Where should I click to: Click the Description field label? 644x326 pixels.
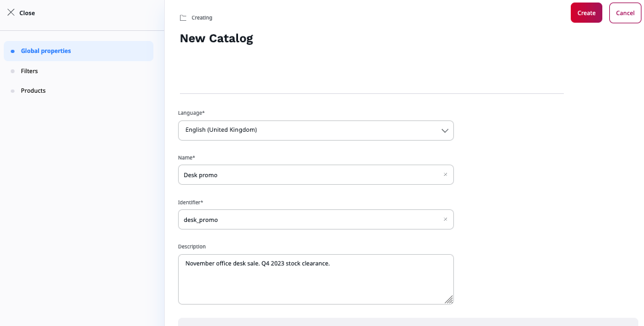pos(192,247)
